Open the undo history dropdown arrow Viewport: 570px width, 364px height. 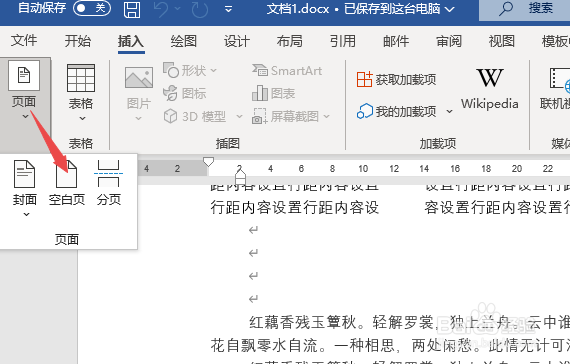[x=178, y=9]
